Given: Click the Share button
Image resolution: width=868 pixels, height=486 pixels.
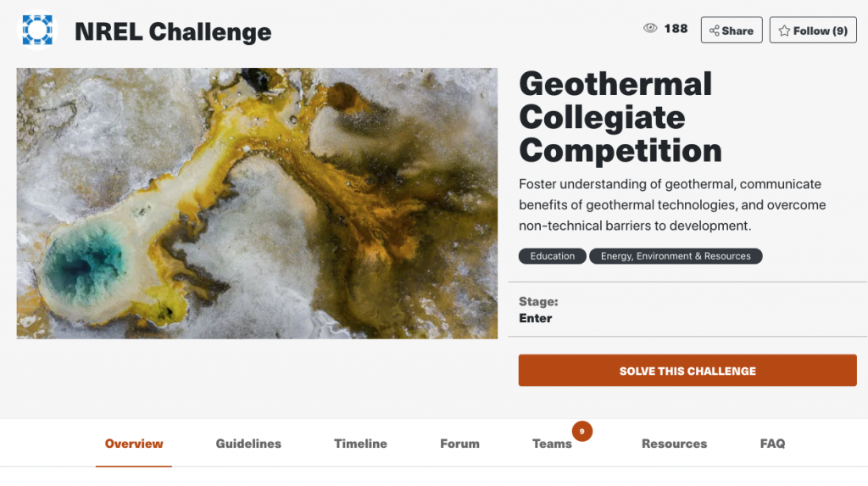Looking at the screenshot, I should tap(732, 30).
